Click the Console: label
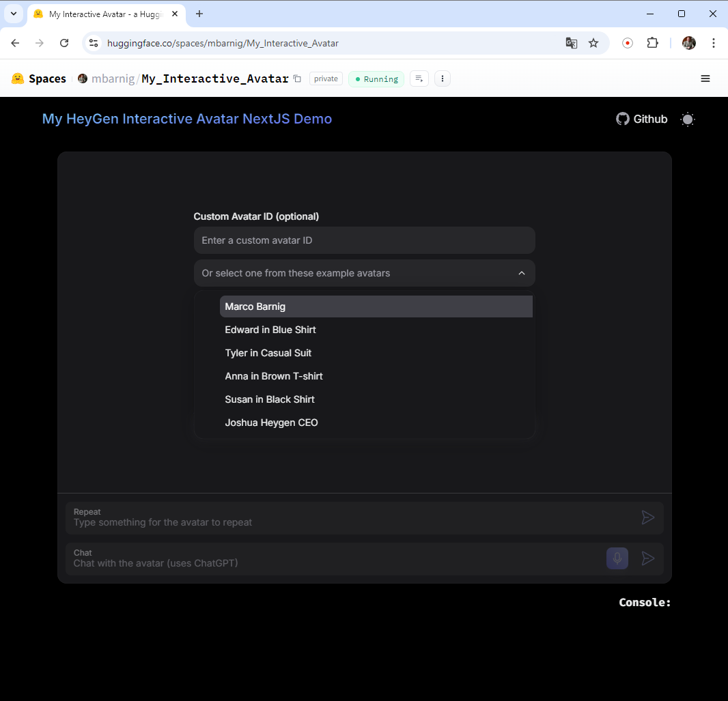The height and width of the screenshot is (701, 728). click(x=645, y=603)
